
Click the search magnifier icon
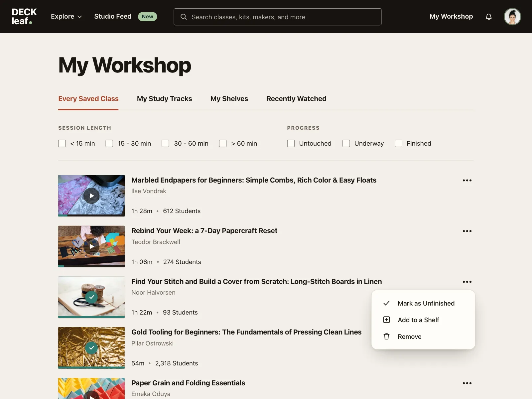pyautogui.click(x=184, y=17)
